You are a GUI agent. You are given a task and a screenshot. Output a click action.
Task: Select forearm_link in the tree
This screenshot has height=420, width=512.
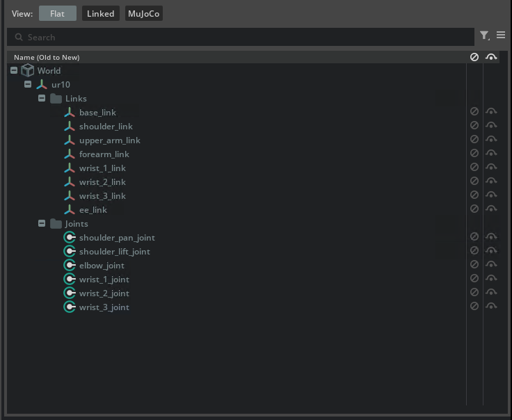[104, 154]
